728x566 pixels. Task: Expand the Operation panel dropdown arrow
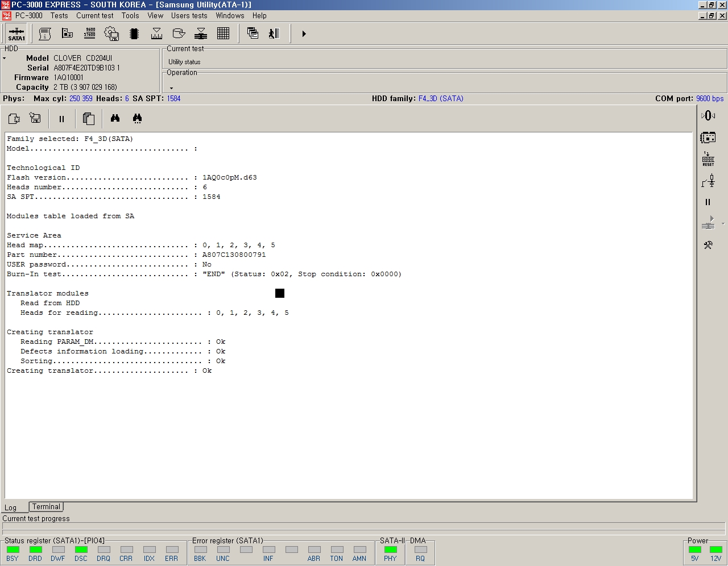pyautogui.click(x=171, y=88)
